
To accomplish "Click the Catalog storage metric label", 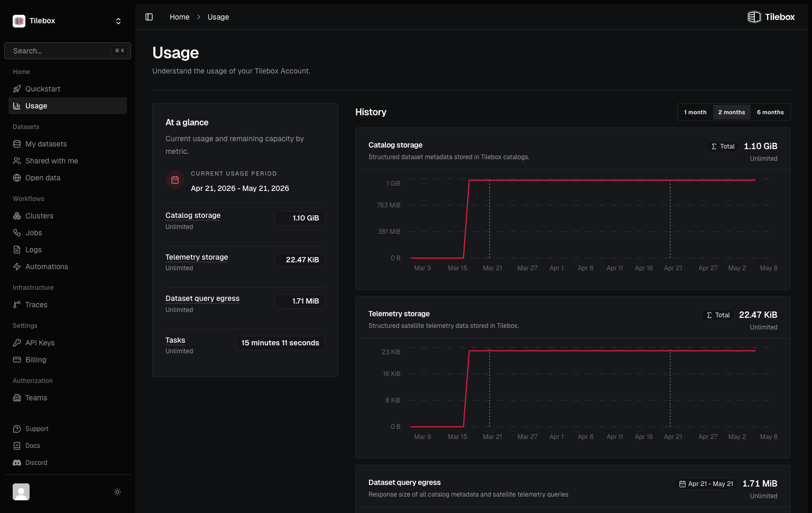I will tap(193, 215).
